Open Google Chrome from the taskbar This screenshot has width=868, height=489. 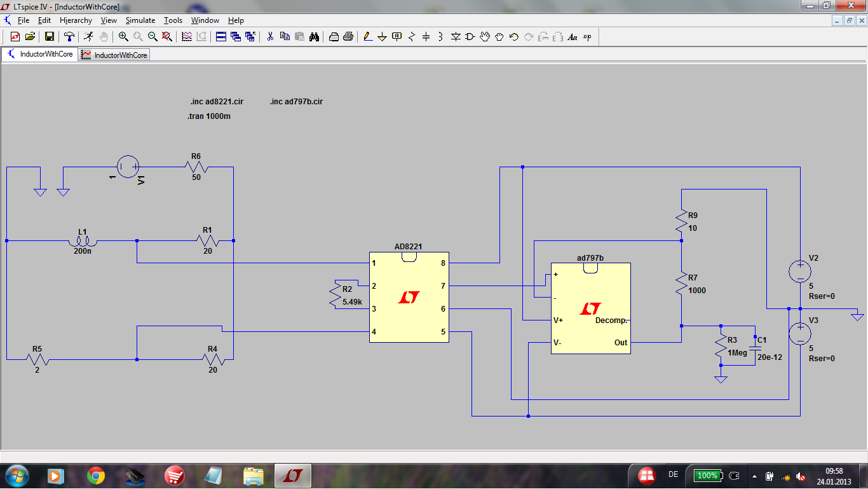click(96, 476)
